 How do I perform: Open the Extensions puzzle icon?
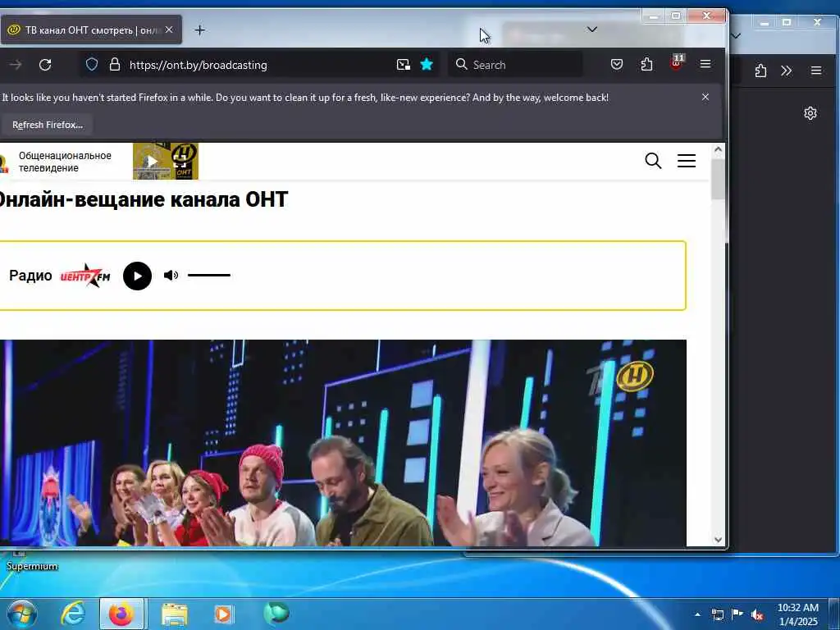[x=646, y=64]
